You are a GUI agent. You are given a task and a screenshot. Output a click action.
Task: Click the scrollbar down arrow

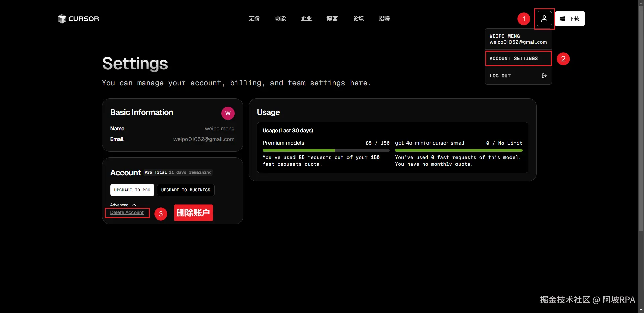[641, 310]
